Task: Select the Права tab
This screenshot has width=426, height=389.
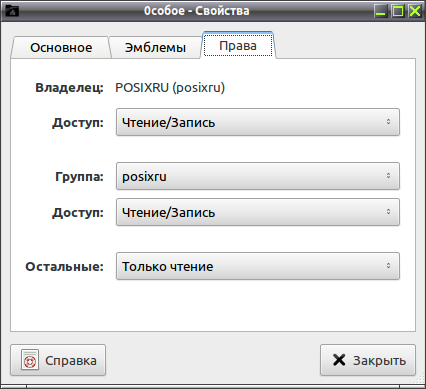Action: tap(238, 45)
